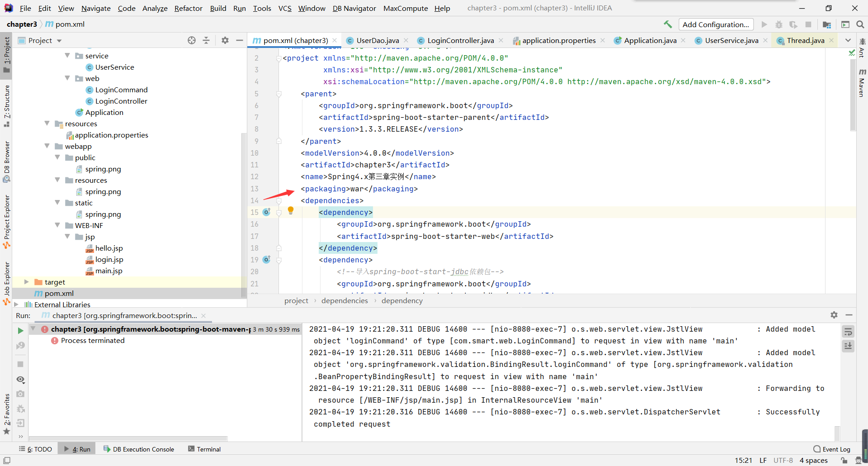
Task: Click the gutter icon on line 19
Action: click(x=267, y=260)
